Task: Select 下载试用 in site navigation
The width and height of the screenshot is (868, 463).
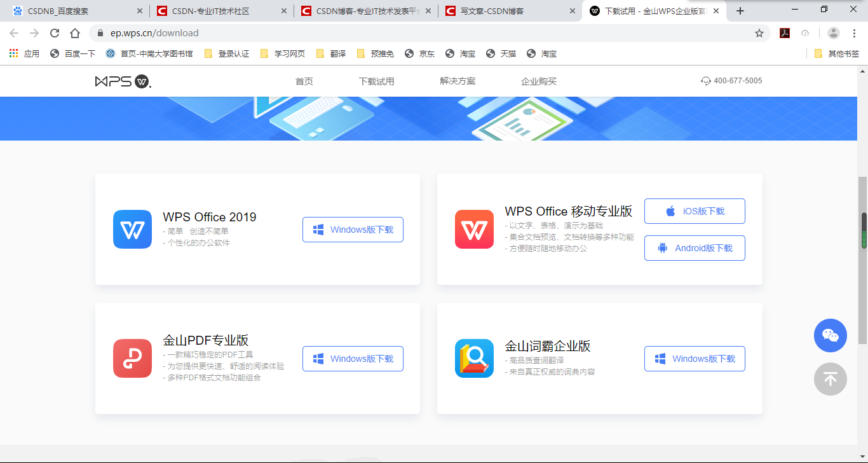Action: (x=376, y=81)
